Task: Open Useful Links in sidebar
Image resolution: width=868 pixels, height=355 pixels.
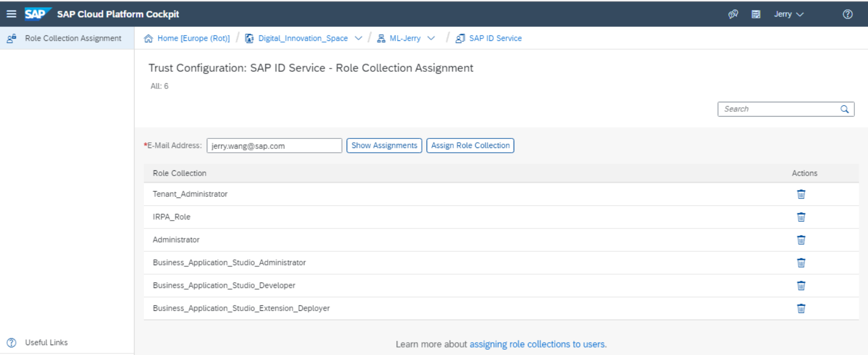Action: (46, 342)
